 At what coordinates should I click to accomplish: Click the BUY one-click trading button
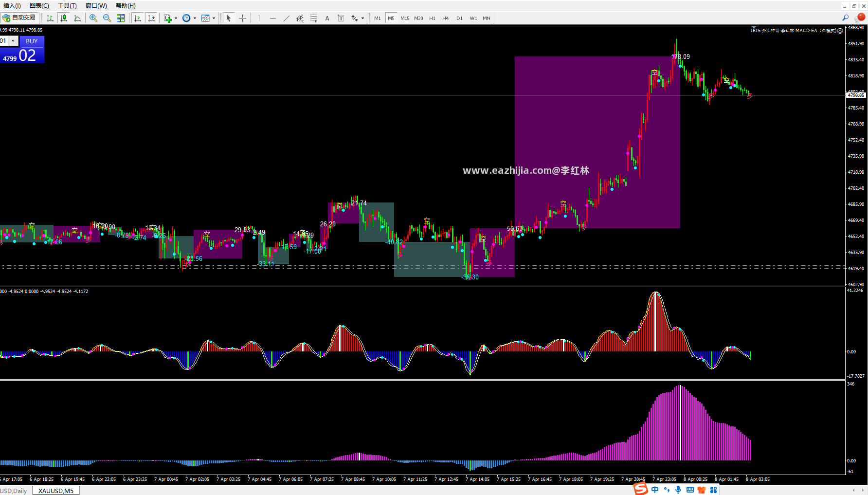click(32, 41)
